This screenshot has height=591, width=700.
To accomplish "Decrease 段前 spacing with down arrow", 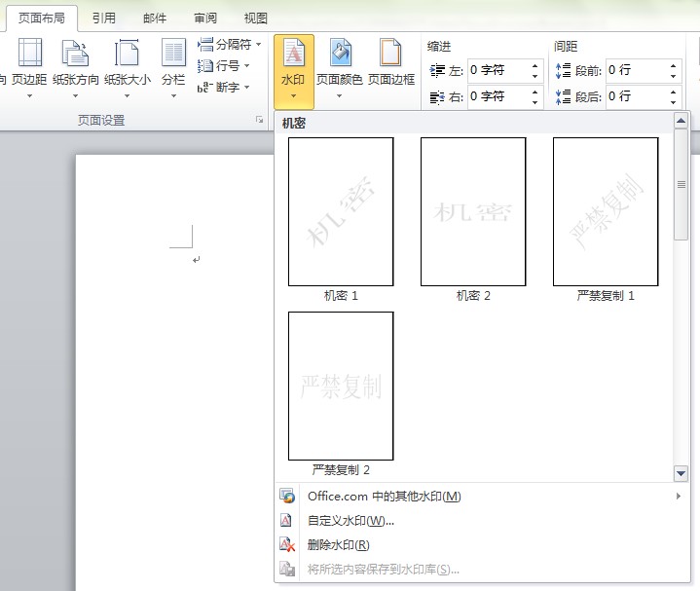I will 674,76.
